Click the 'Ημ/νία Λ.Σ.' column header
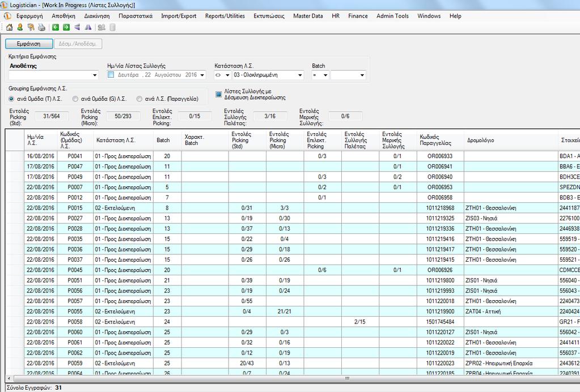Viewport: 580px width, 392px height. click(x=40, y=140)
